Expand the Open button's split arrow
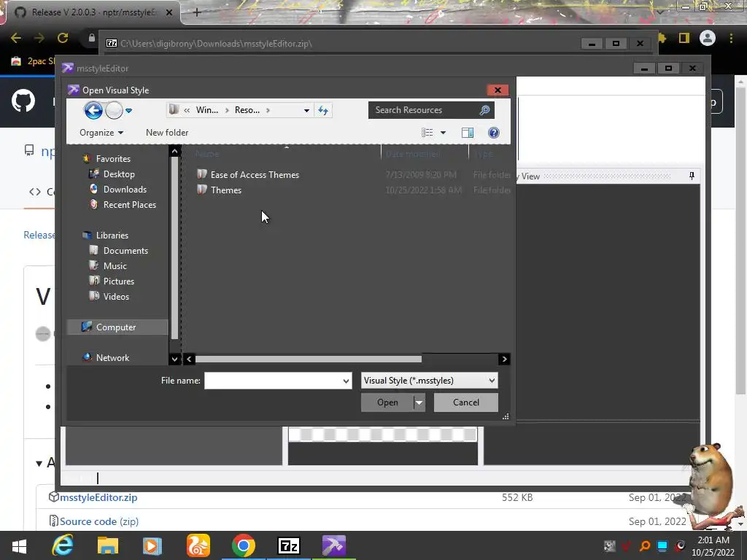Image resolution: width=747 pixels, height=560 pixels. pyautogui.click(x=419, y=402)
